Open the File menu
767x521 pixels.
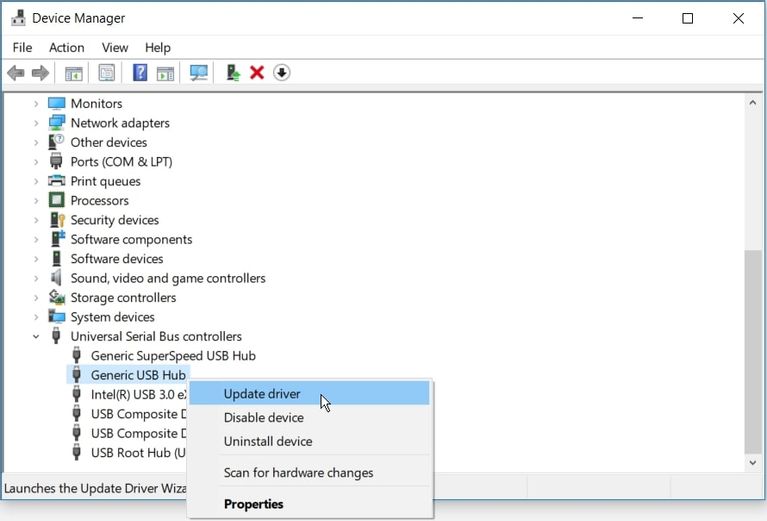point(23,47)
